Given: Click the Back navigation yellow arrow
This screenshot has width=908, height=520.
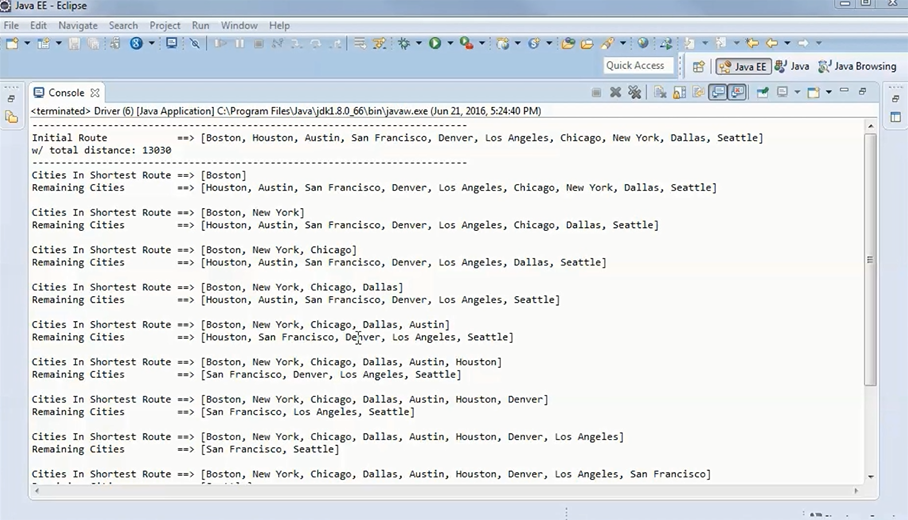Looking at the screenshot, I should [x=772, y=43].
